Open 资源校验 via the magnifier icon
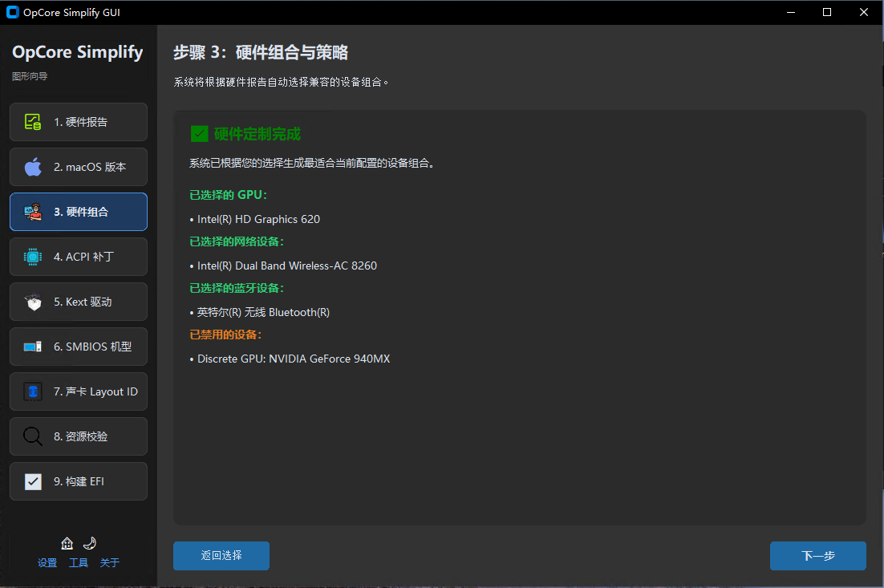The width and height of the screenshot is (884, 588). (x=33, y=436)
